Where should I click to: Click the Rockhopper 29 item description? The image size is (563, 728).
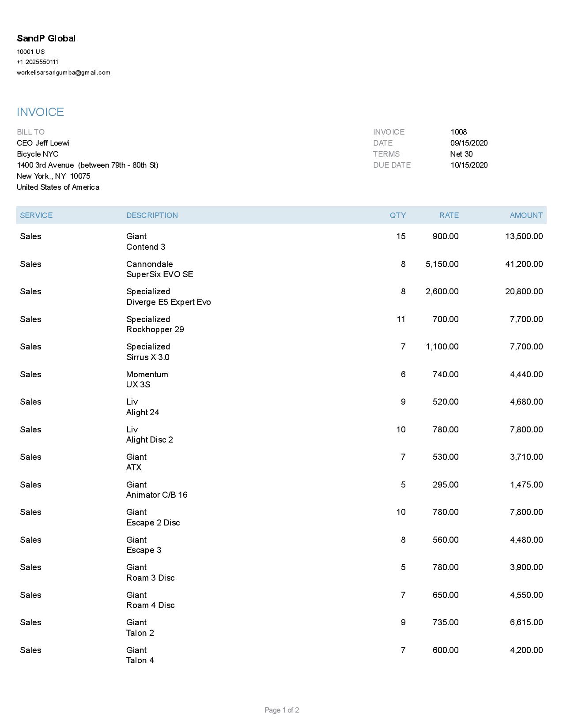pos(155,330)
